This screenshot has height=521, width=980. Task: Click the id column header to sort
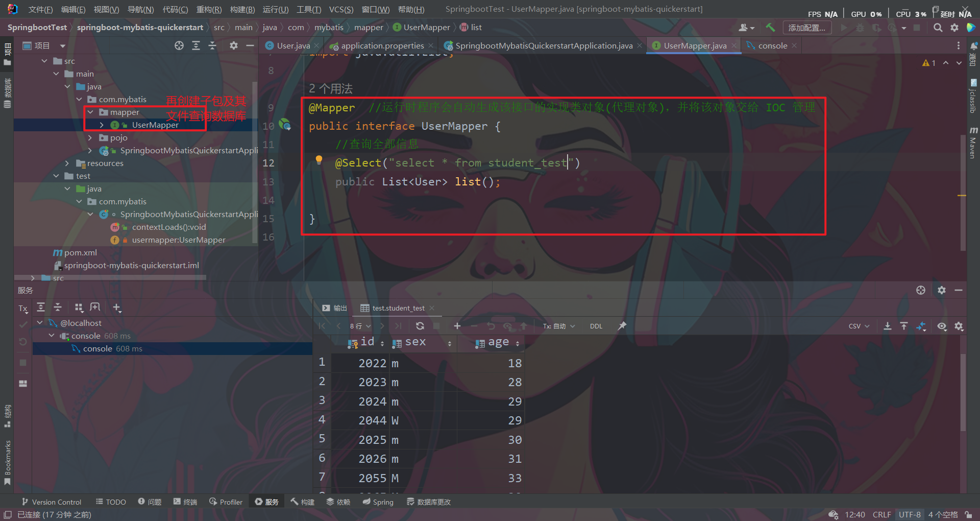367,343
